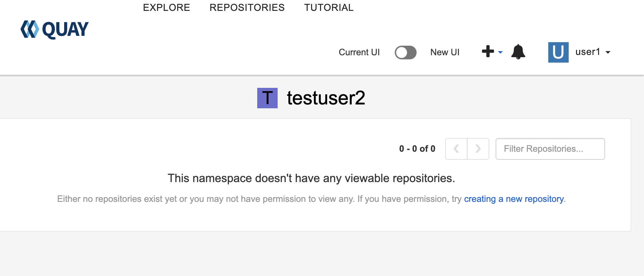644x276 pixels.
Task: Open the Repositories menu item
Action: [x=247, y=7]
